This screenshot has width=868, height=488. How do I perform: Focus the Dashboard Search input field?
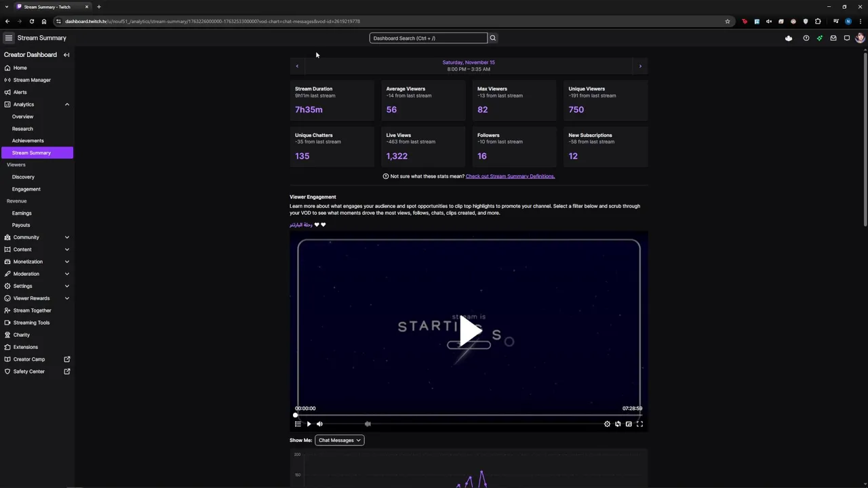pos(428,38)
